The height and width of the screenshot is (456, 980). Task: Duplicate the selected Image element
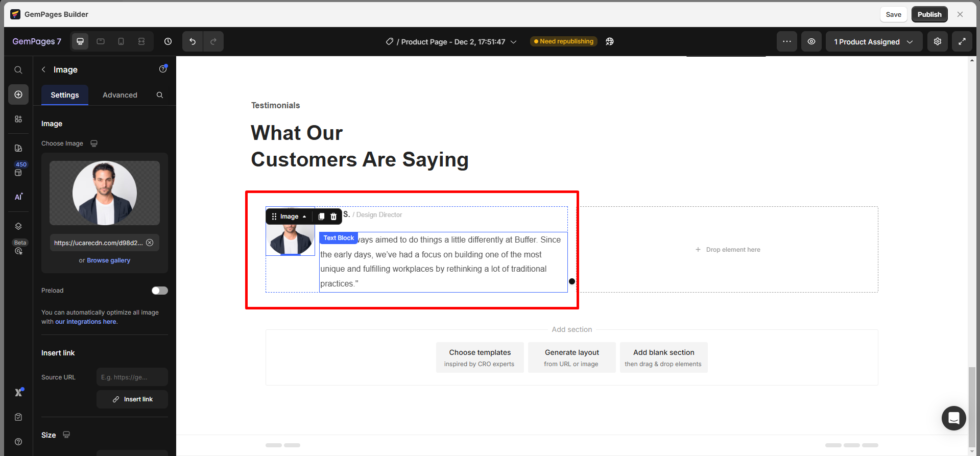click(321, 217)
